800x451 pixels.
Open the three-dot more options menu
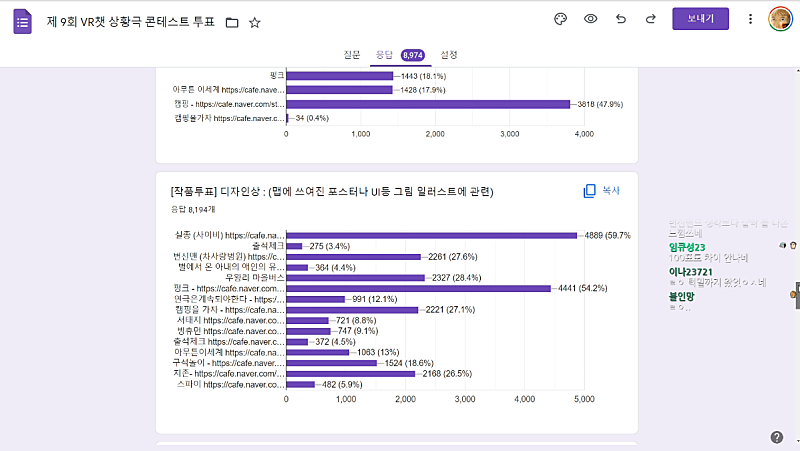[750, 19]
